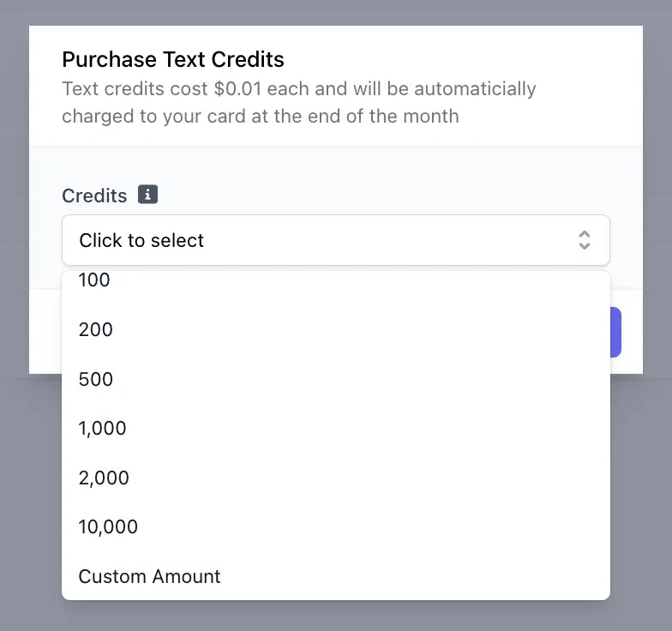Click the Purchase Text Credits heading
This screenshot has height=631, width=672.
click(x=173, y=59)
